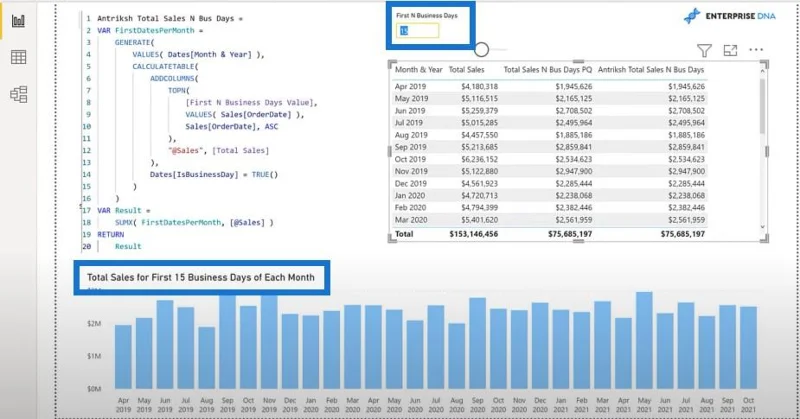Click the First N Business Days input box
The image size is (800, 419).
coord(417,31)
